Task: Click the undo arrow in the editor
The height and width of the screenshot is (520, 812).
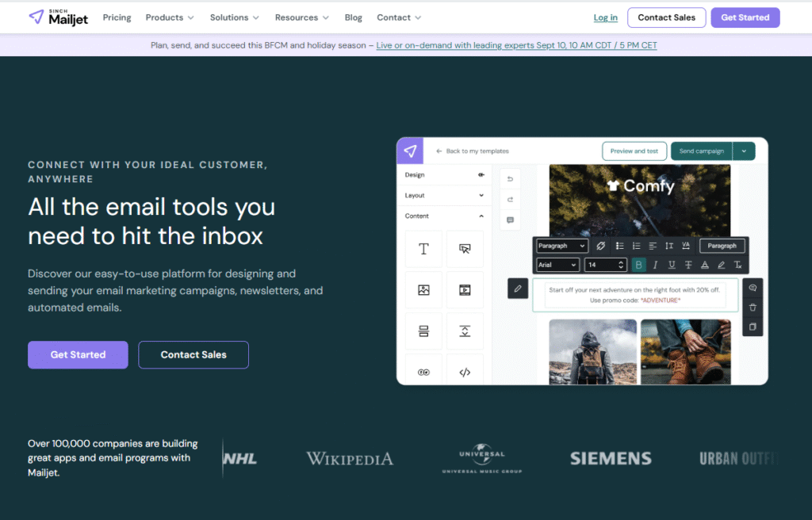Action: coord(510,178)
